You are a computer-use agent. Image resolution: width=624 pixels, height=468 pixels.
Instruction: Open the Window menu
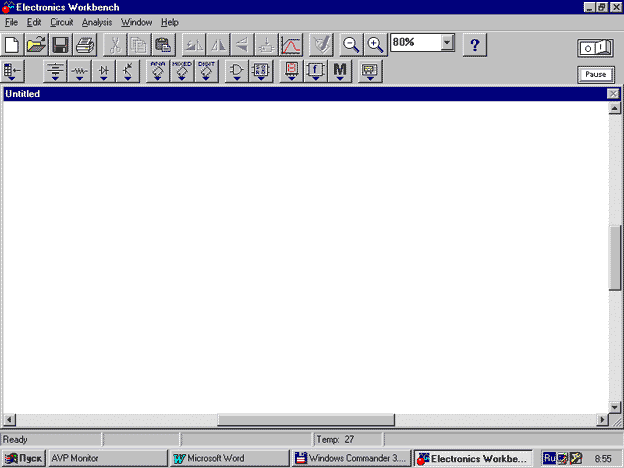(136, 22)
